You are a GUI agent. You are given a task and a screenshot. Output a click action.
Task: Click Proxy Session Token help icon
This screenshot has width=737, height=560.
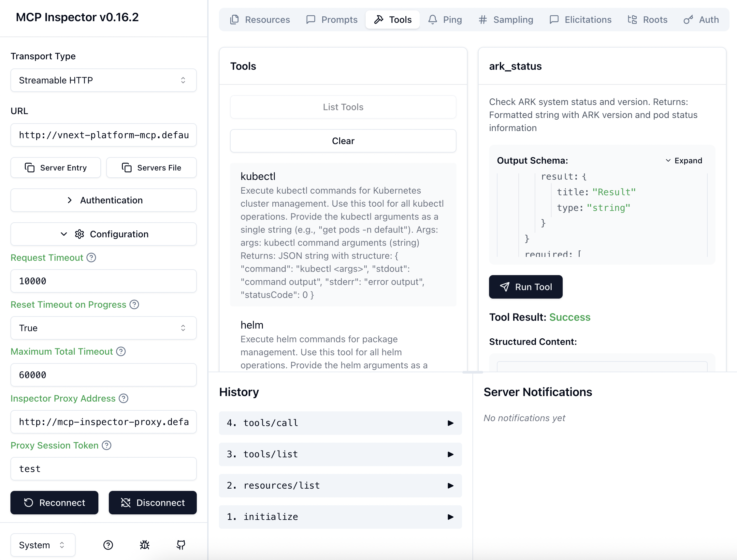[x=107, y=445]
